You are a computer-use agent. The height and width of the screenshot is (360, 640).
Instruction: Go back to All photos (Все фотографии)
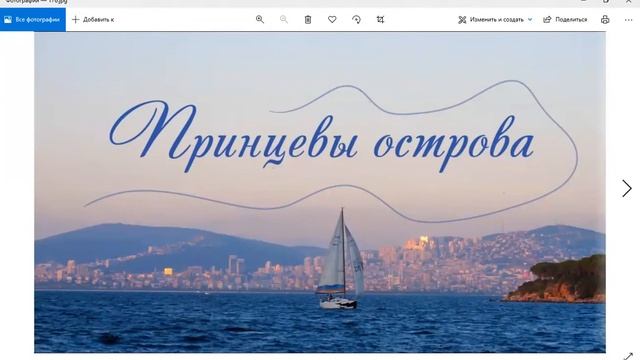tap(32, 19)
